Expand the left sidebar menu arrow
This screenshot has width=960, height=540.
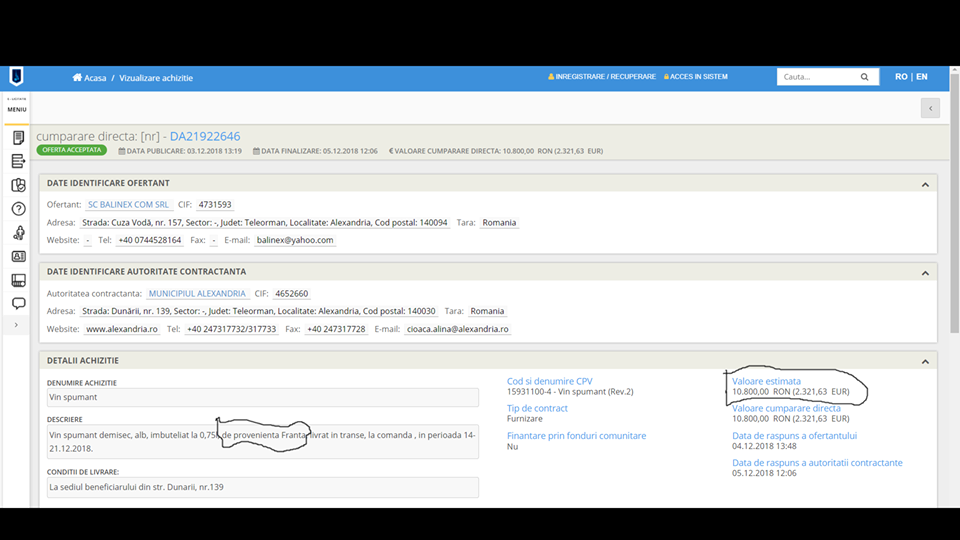coord(16,325)
